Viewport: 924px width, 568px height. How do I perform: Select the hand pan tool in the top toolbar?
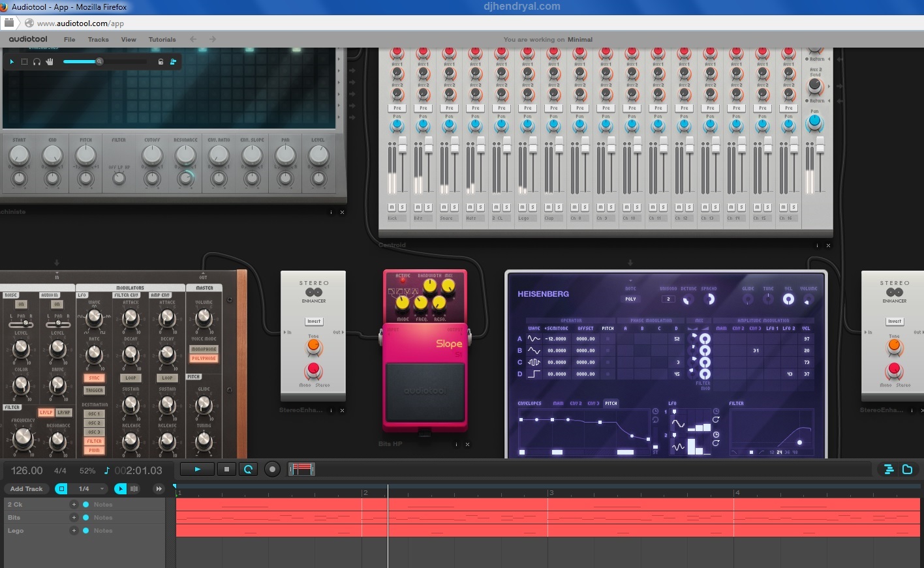click(49, 61)
